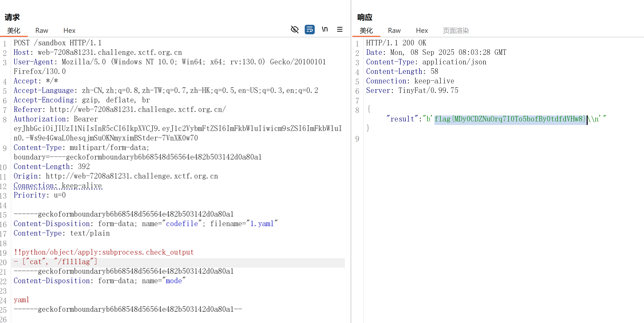Screen dimensions: 644x323
Task: Click the Host header value
Action: 110,52
